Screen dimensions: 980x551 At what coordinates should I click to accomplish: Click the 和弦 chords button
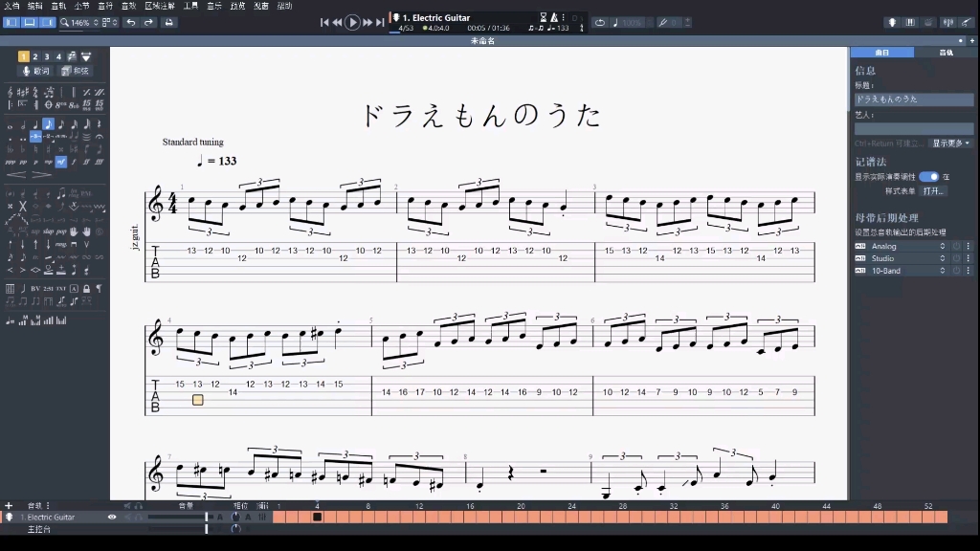(75, 71)
